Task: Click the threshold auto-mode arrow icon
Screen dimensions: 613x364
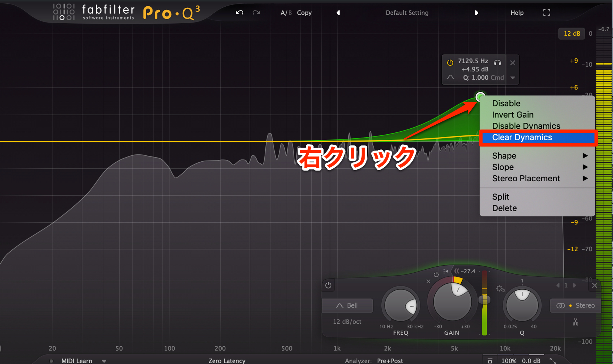Action: coord(456,271)
